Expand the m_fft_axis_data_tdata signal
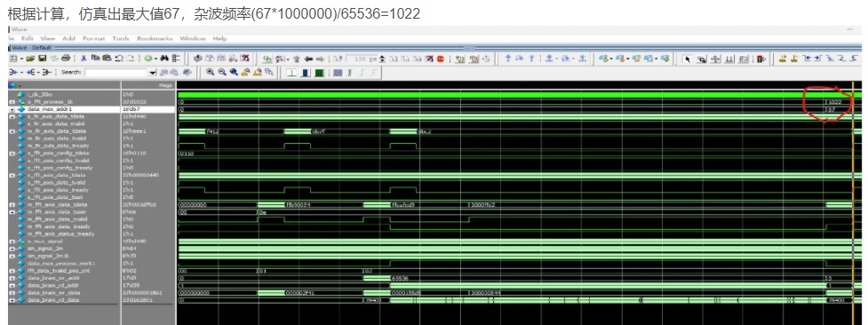The image size is (868, 325). 12,205
